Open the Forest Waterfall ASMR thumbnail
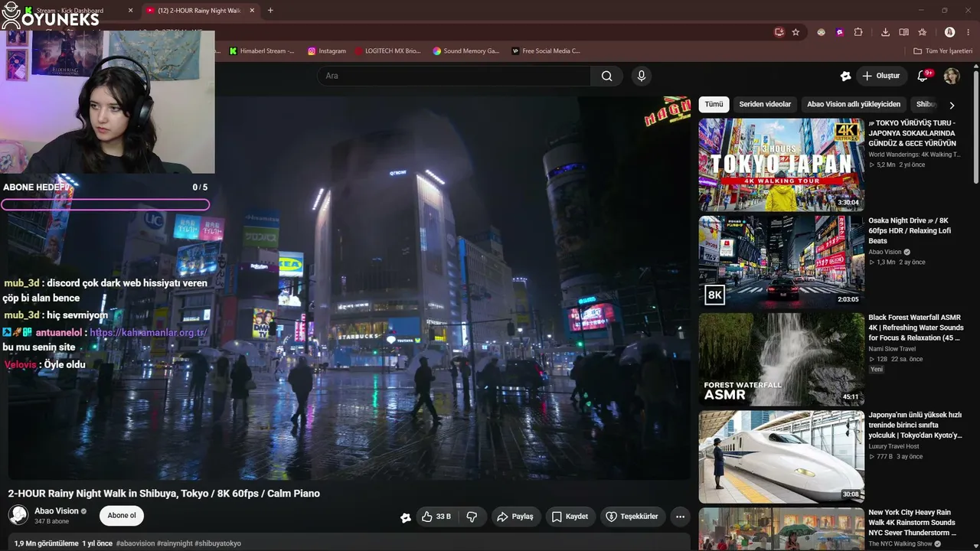Image resolution: width=980 pixels, height=551 pixels. (781, 359)
